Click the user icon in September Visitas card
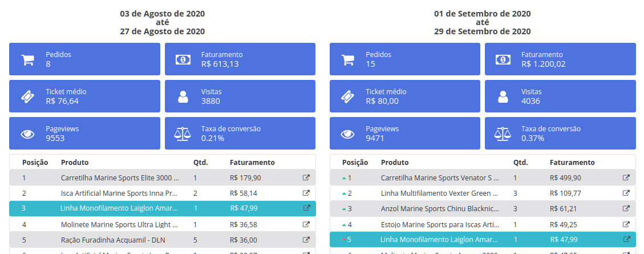The height and width of the screenshot is (254, 644). click(x=503, y=96)
